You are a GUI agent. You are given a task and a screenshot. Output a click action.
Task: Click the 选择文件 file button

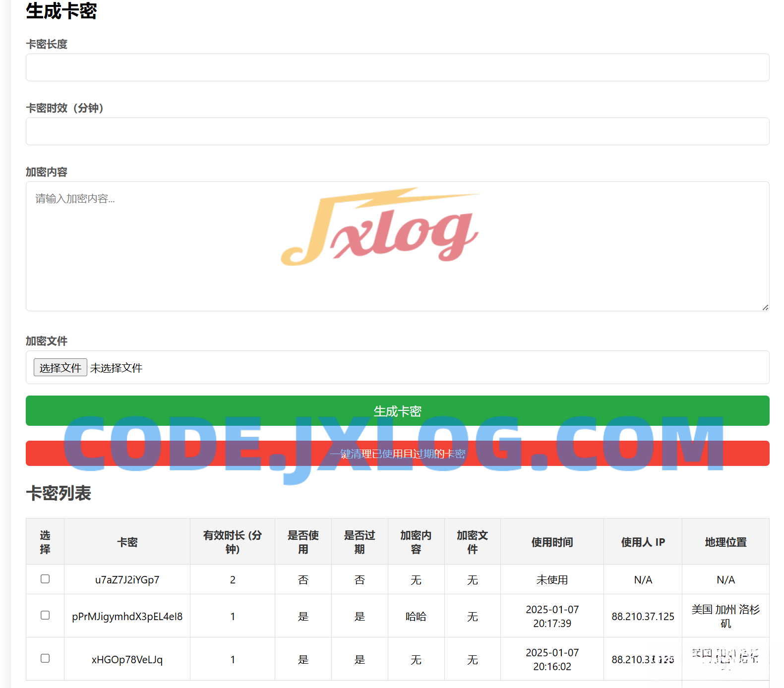pyautogui.click(x=60, y=368)
